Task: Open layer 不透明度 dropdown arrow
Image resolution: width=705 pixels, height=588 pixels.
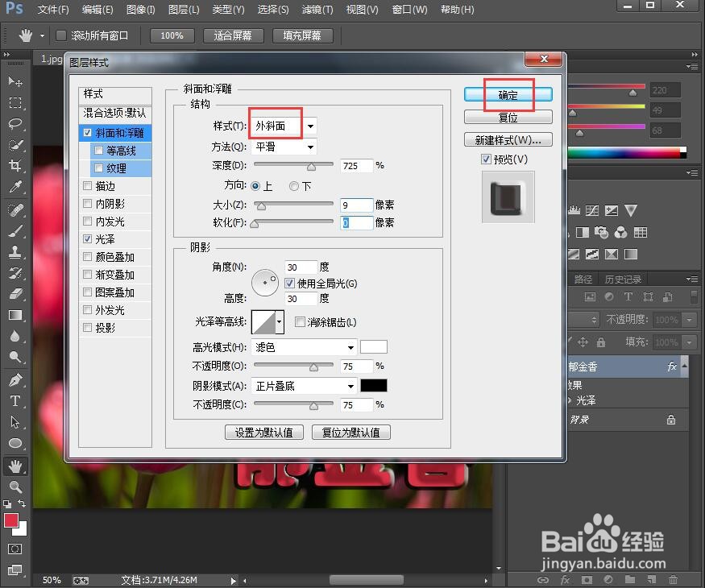Action: pyautogui.click(x=689, y=320)
